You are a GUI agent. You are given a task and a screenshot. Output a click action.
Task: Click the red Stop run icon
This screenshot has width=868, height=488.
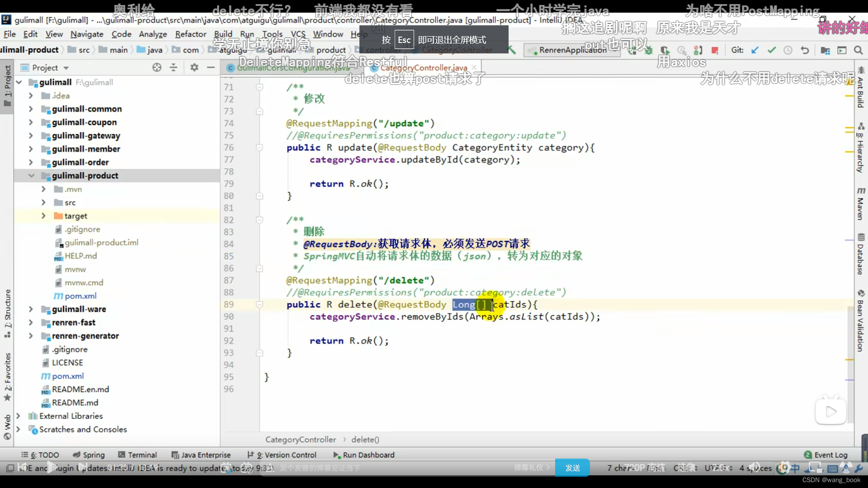[715, 50]
